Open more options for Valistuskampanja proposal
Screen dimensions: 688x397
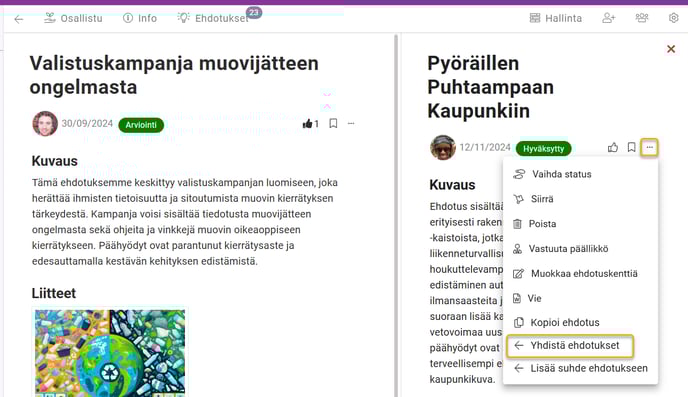[x=351, y=124]
